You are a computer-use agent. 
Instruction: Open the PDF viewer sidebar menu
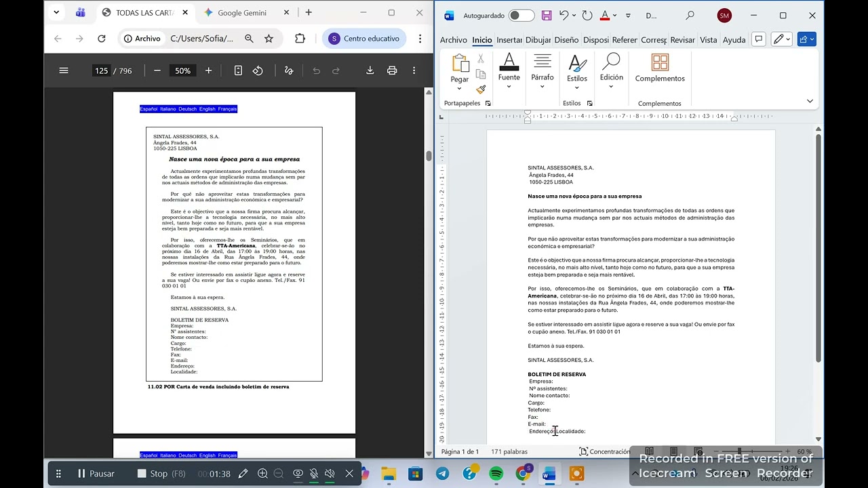(64, 70)
